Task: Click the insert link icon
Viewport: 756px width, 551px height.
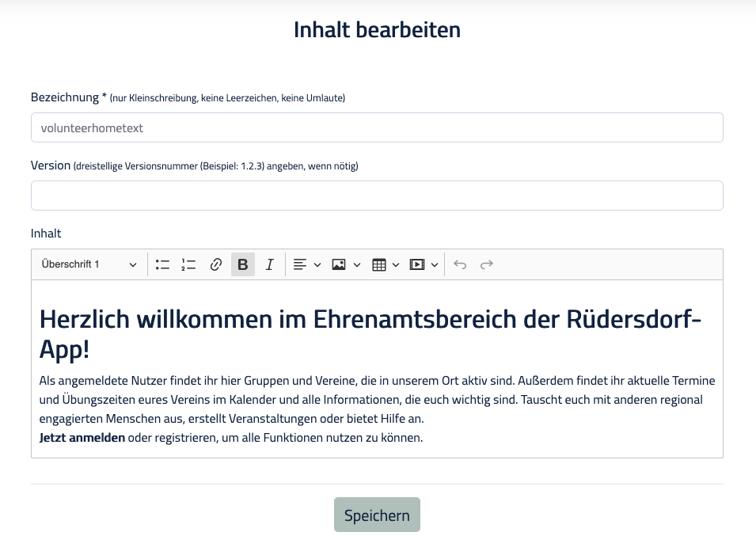Action: click(215, 264)
